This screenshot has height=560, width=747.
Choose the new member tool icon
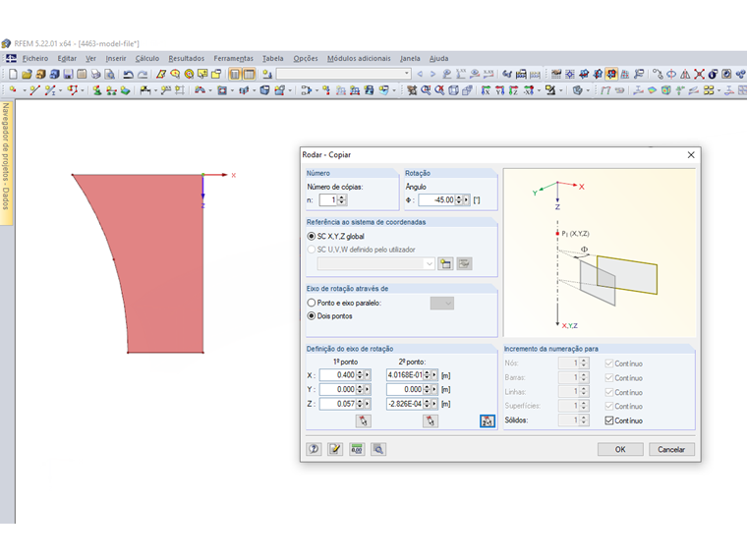point(49,89)
